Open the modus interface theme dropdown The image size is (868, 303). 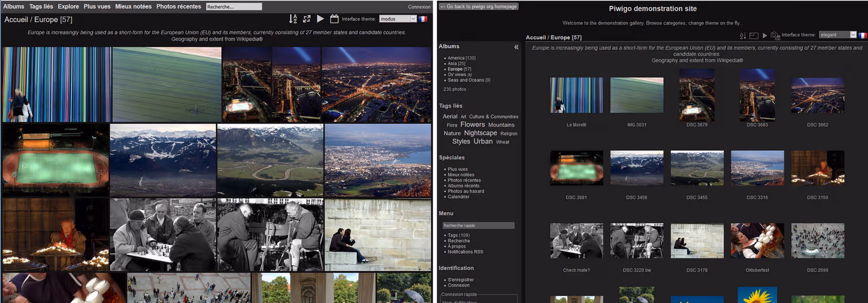tap(398, 19)
